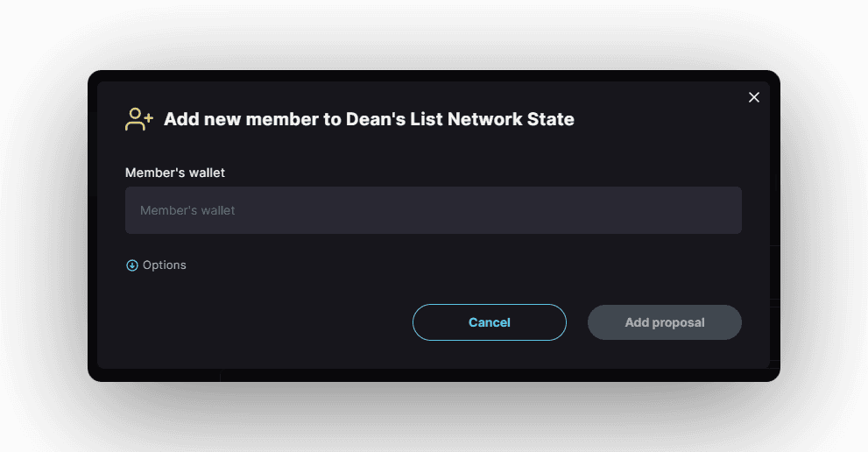Click the circled down-arrow Options icon
Image resolution: width=868 pixels, height=452 pixels.
(x=132, y=265)
